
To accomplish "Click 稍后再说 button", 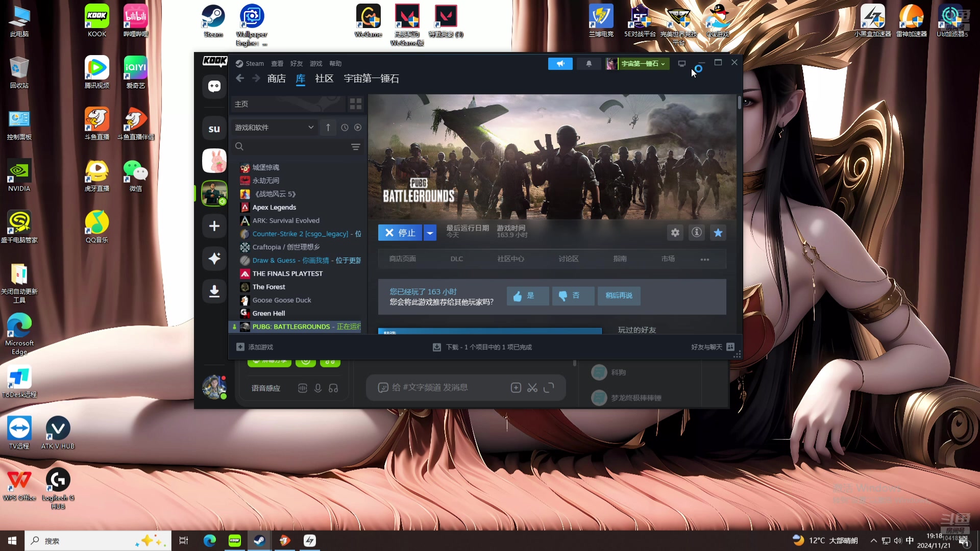I will point(619,296).
